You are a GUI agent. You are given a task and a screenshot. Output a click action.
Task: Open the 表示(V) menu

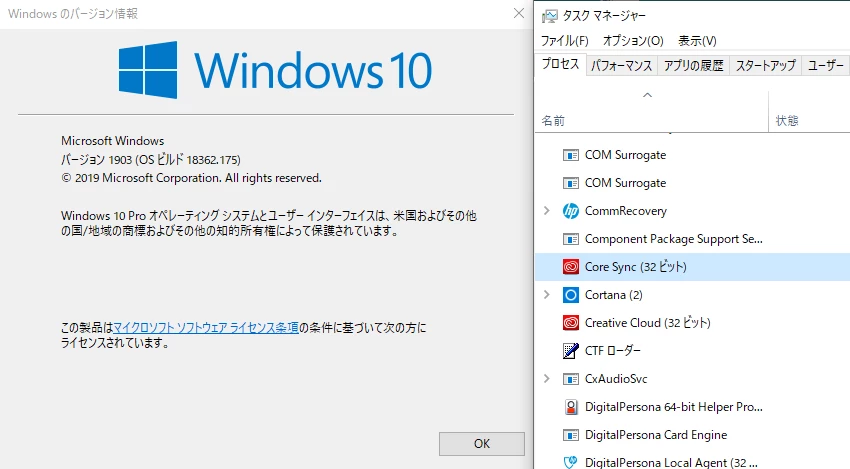tap(697, 41)
